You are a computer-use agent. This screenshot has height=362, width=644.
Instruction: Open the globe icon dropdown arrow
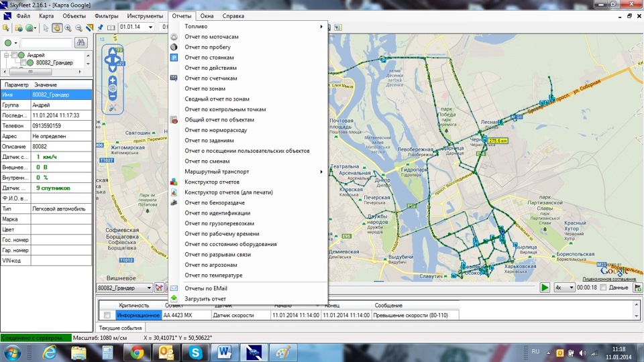click(x=36, y=28)
